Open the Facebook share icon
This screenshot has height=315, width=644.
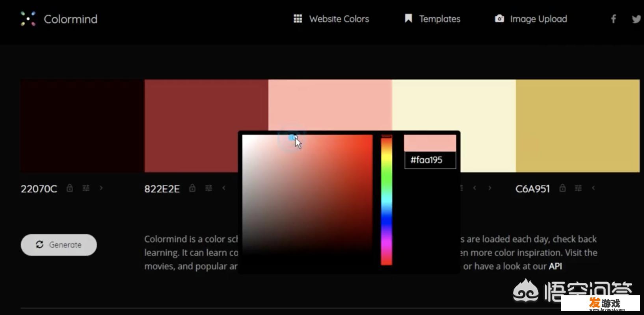pos(613,19)
